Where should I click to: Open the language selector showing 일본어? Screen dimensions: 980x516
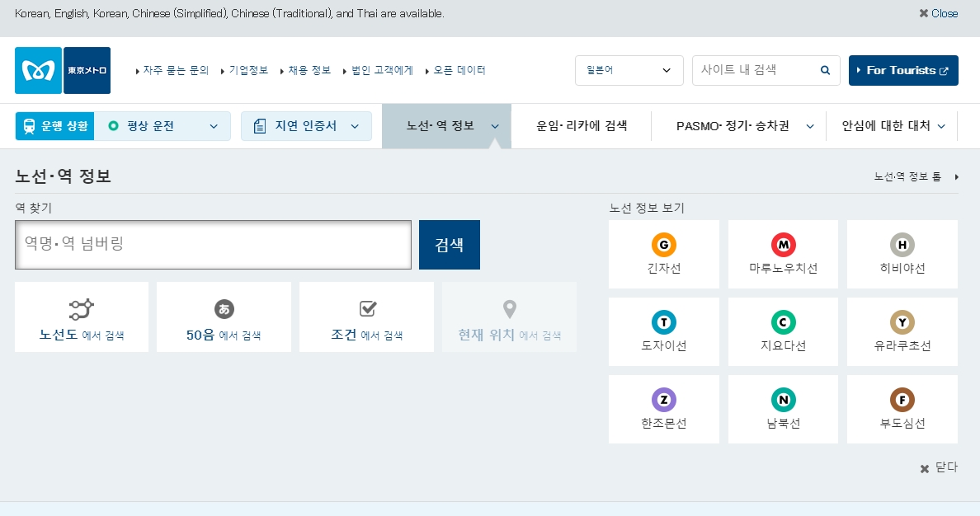click(629, 71)
